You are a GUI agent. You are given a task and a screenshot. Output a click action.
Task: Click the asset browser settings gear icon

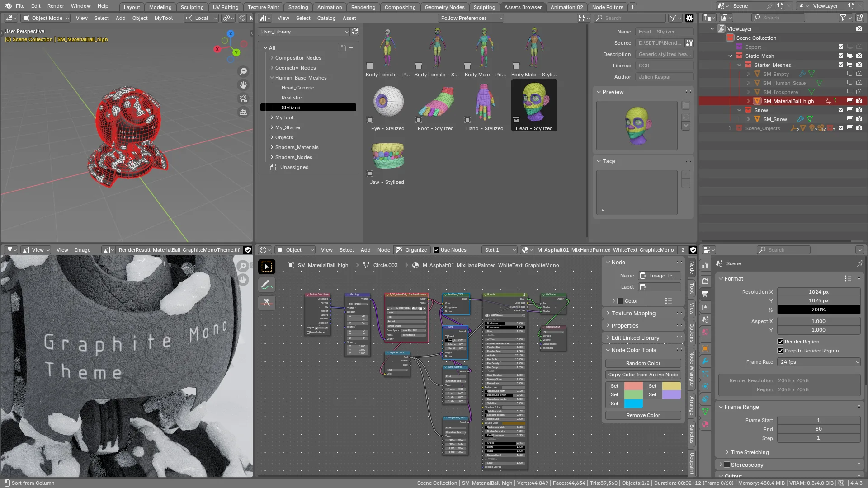point(689,18)
